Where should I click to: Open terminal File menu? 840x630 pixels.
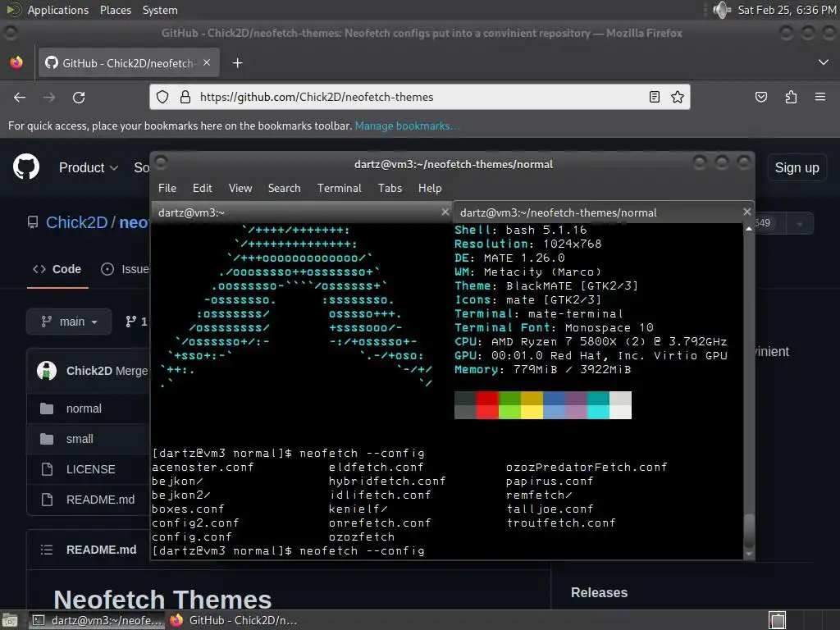tap(167, 188)
